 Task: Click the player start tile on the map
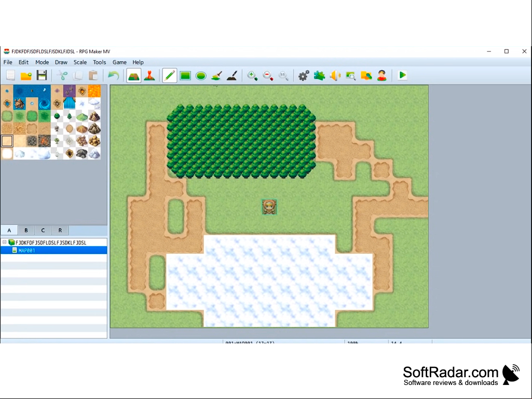[269, 207]
